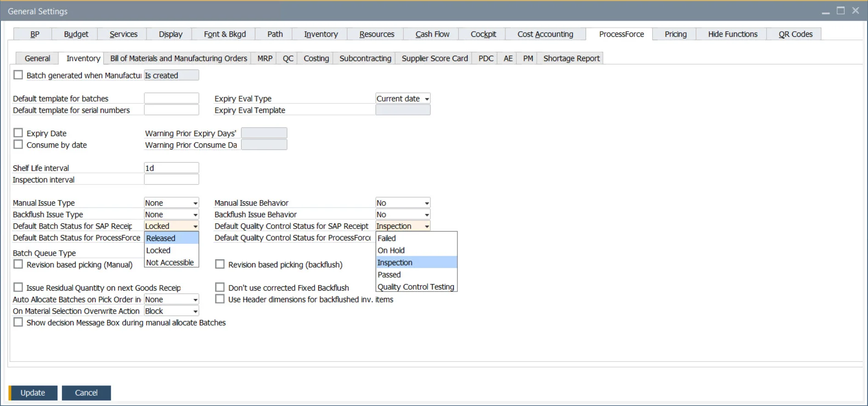Open the Manual Issue Behavior dropdown
Viewport: 868px width, 406px height.
point(403,203)
